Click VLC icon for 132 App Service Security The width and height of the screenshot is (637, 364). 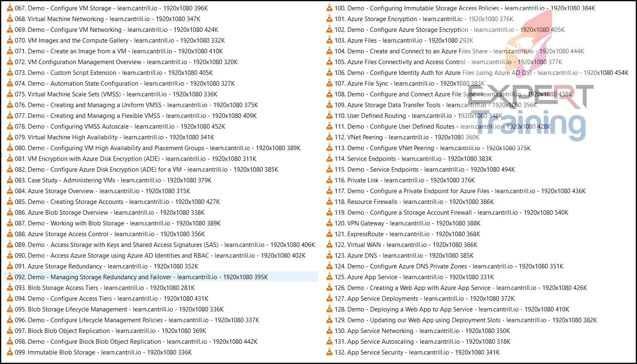point(329,352)
